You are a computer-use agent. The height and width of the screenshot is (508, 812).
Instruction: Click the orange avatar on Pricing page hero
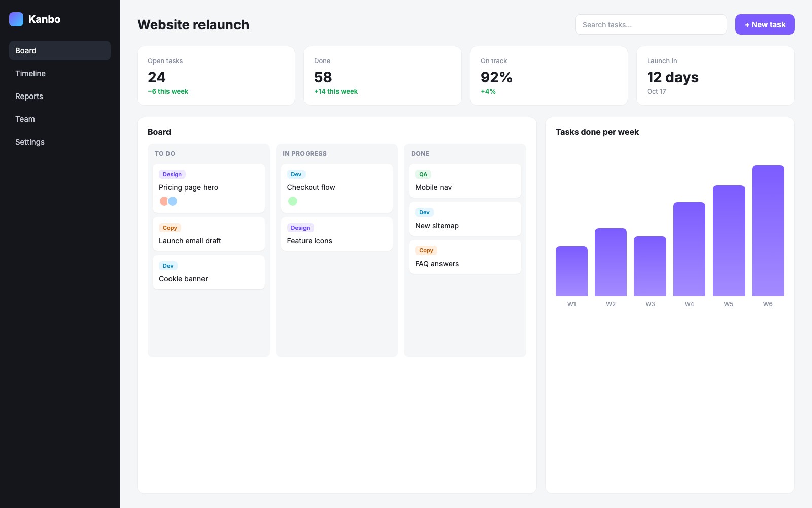point(164,201)
